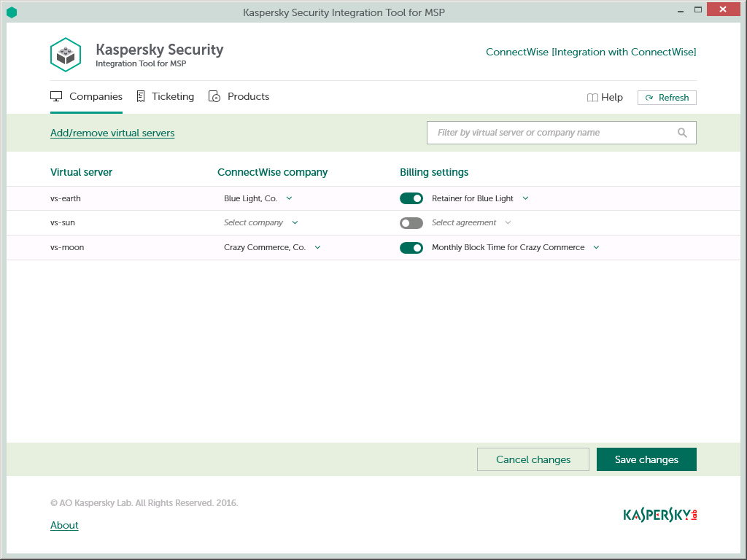Click the app icon in the title bar
747x560 pixels.
click(11, 12)
